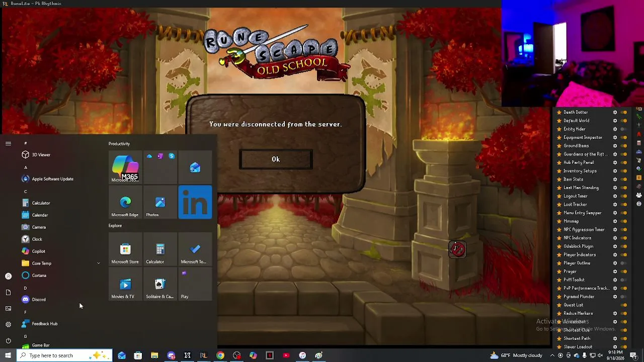Viewport: 644px width, 362px height.
Task: Expand the Start menu hamburger navigation
Action: (8, 144)
